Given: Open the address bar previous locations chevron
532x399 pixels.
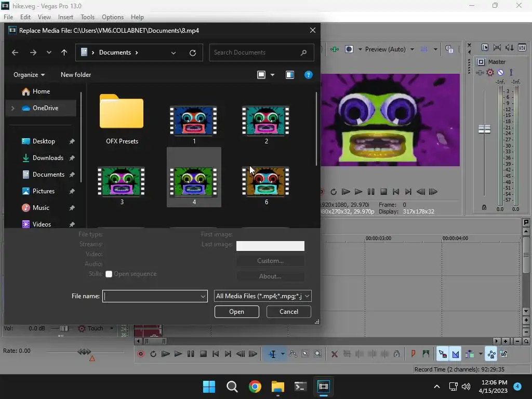Looking at the screenshot, I should click(x=174, y=52).
